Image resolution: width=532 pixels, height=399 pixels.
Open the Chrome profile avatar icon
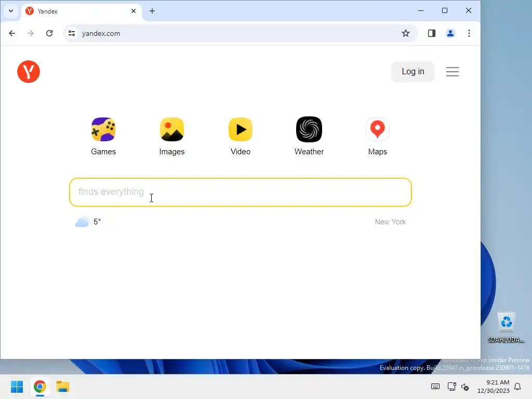click(x=450, y=33)
